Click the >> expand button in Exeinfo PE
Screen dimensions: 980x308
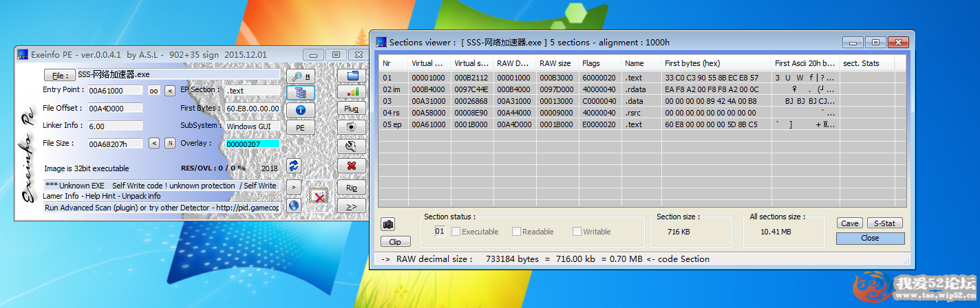pyautogui.click(x=352, y=206)
